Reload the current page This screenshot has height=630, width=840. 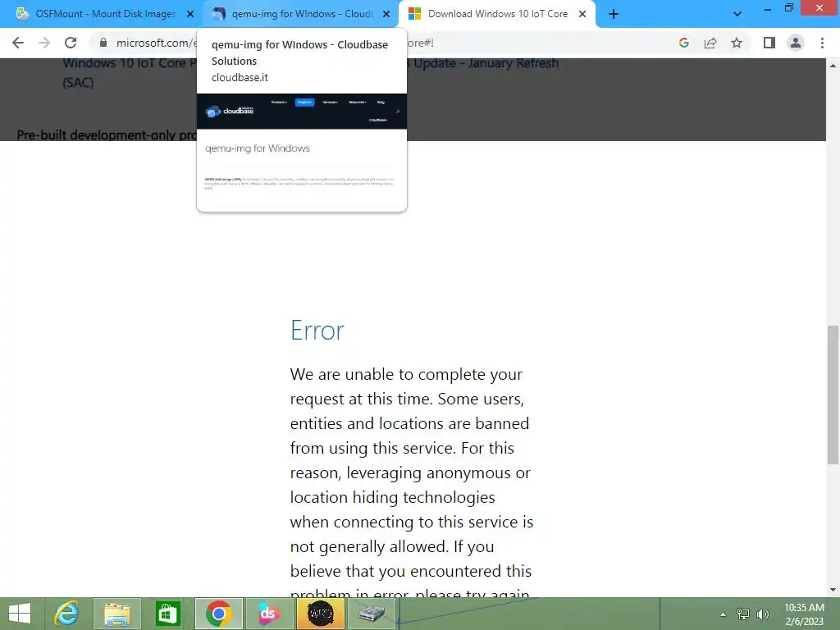pos(71,43)
